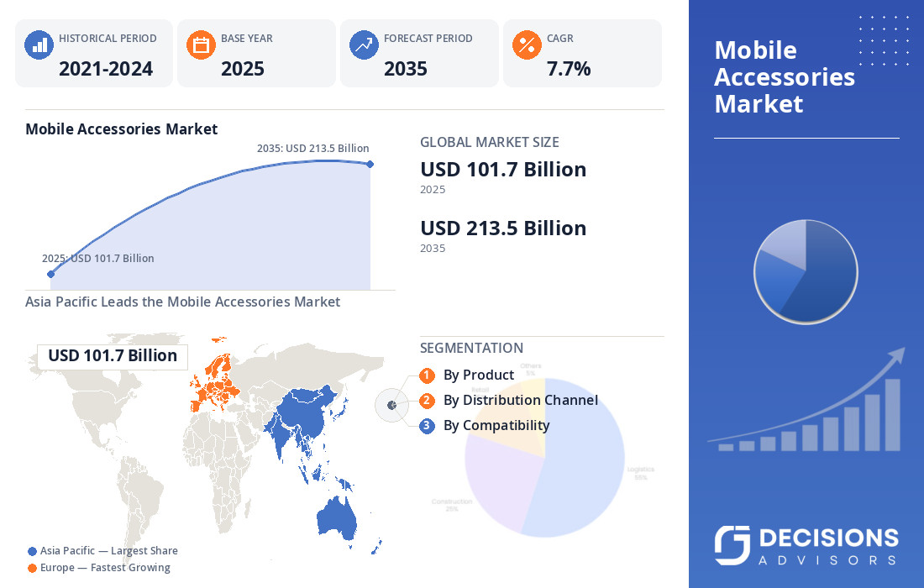
Task: Click the 2025 data point on line chart
Action: [x=50, y=274]
